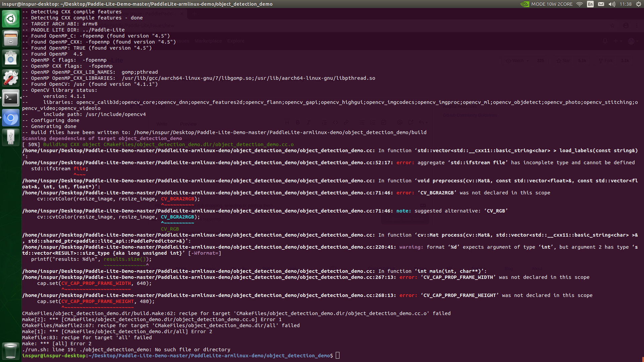Viewport: 644px width, 362px height.
Task: Open the En keyboard input source menu
Action: (x=590, y=4)
